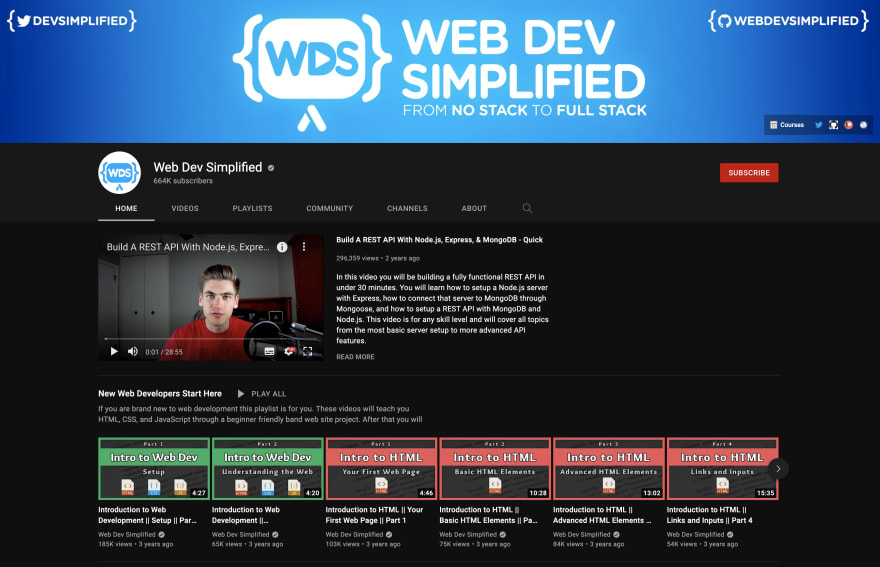Open New Web Developers Start Here playlist

pyautogui.click(x=160, y=394)
